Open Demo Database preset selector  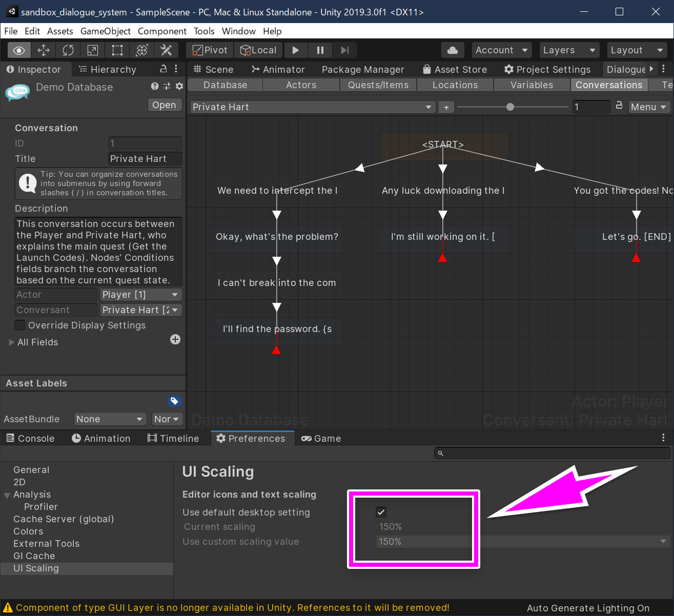tap(167, 86)
